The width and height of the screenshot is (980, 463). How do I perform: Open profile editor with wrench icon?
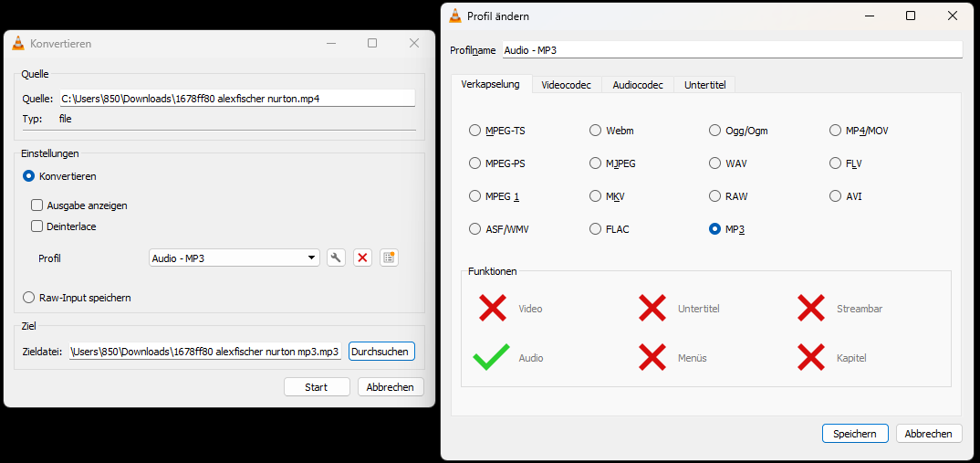point(337,258)
